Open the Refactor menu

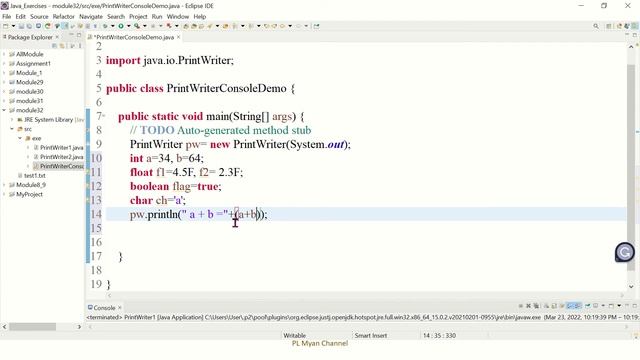[64, 17]
